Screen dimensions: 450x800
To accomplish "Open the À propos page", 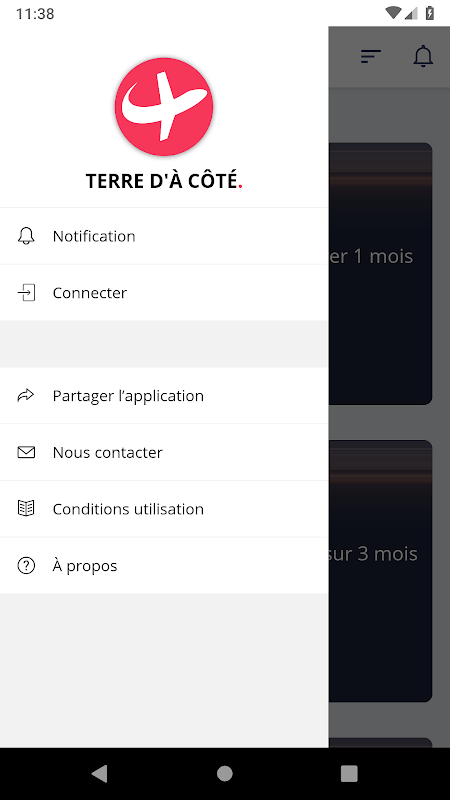I will (x=164, y=565).
